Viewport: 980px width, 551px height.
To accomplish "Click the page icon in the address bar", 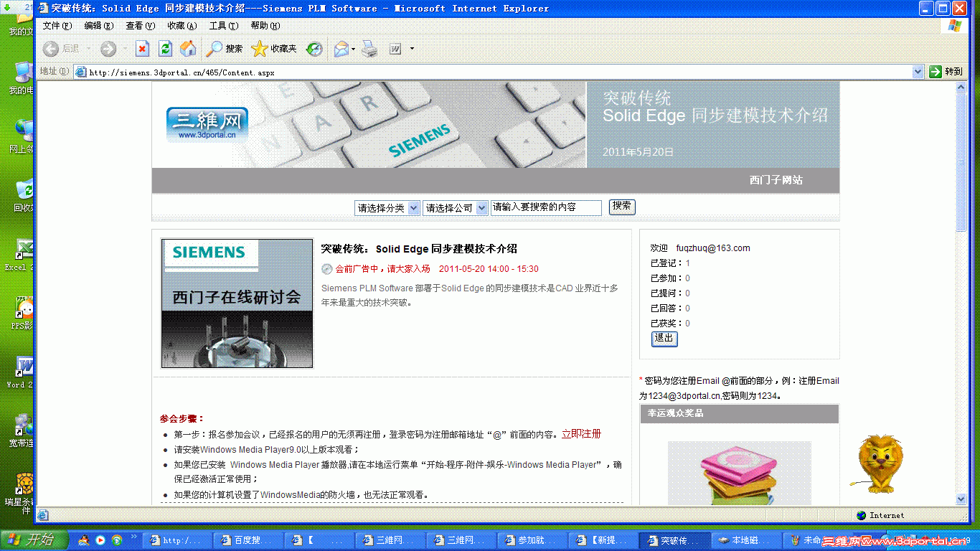I will tap(81, 72).
